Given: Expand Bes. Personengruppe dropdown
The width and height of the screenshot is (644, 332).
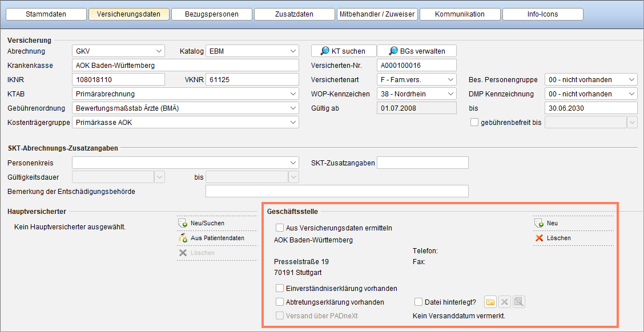Looking at the screenshot, I should [x=591, y=80].
